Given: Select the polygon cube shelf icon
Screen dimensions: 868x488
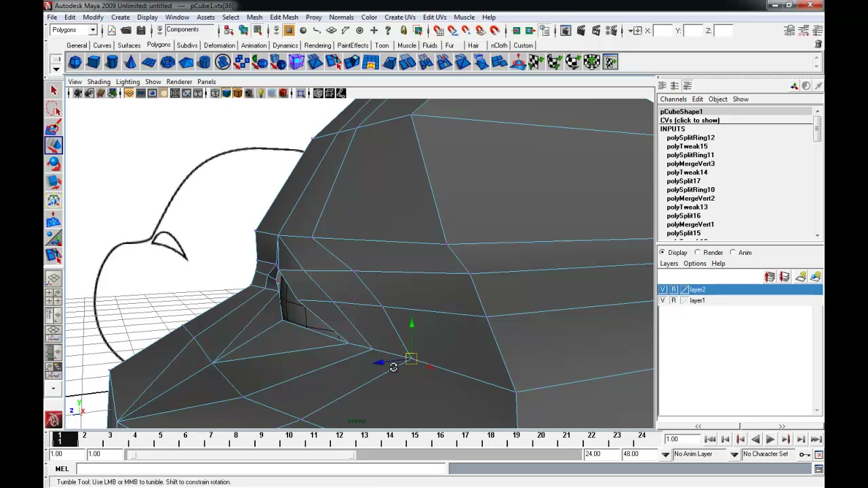Looking at the screenshot, I should [x=94, y=62].
